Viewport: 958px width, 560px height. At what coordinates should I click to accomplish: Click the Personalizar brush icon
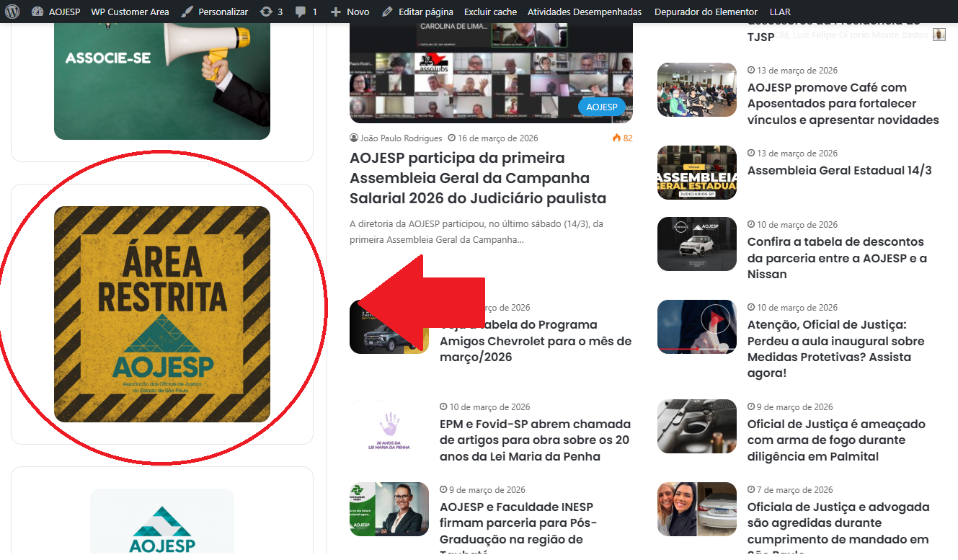pos(187,12)
